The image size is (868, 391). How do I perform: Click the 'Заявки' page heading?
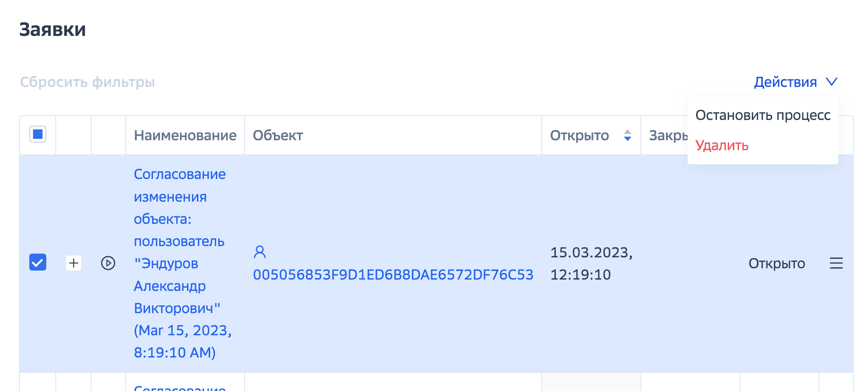52,30
